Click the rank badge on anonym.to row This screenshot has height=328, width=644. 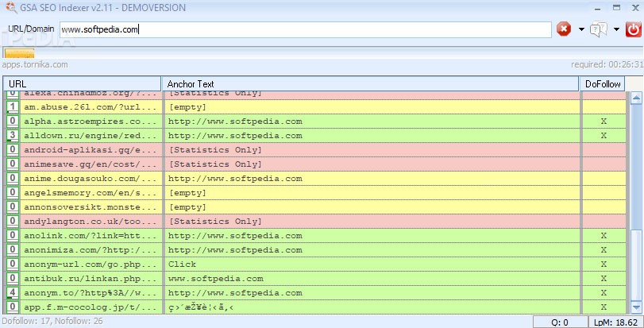tap(13, 293)
